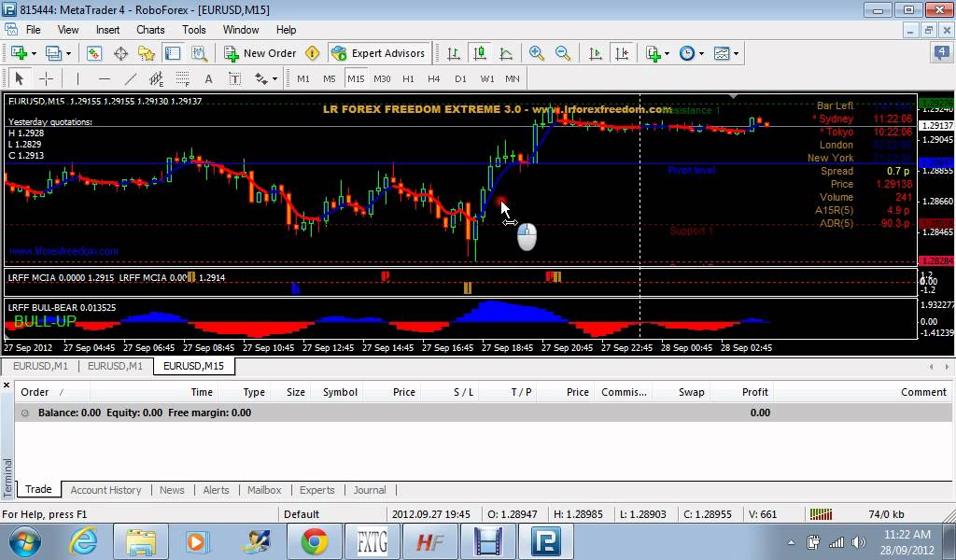Open the Periods clock icon
The height and width of the screenshot is (560, 956).
coord(687,53)
